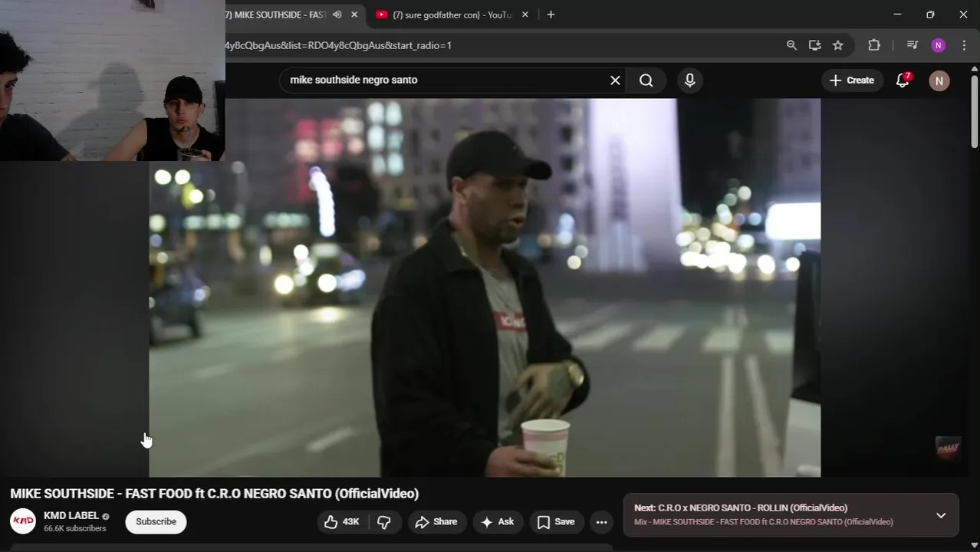Click the channel watermark in video corner
The image size is (980, 552).
coord(949,448)
